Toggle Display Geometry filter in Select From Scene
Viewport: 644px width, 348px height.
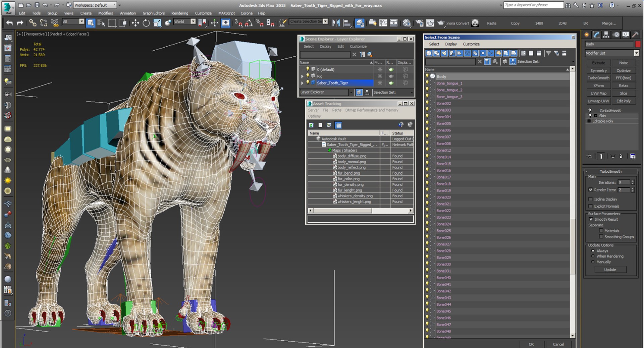(429, 53)
